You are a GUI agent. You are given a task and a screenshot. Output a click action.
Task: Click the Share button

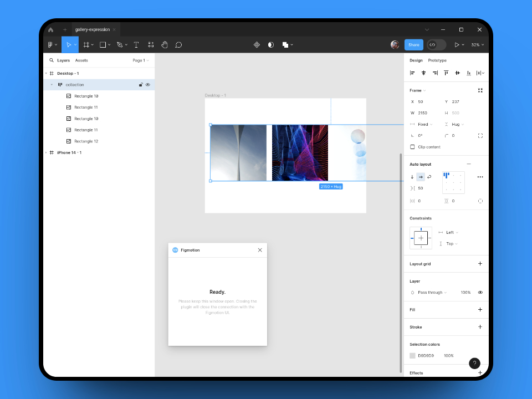[414, 45]
